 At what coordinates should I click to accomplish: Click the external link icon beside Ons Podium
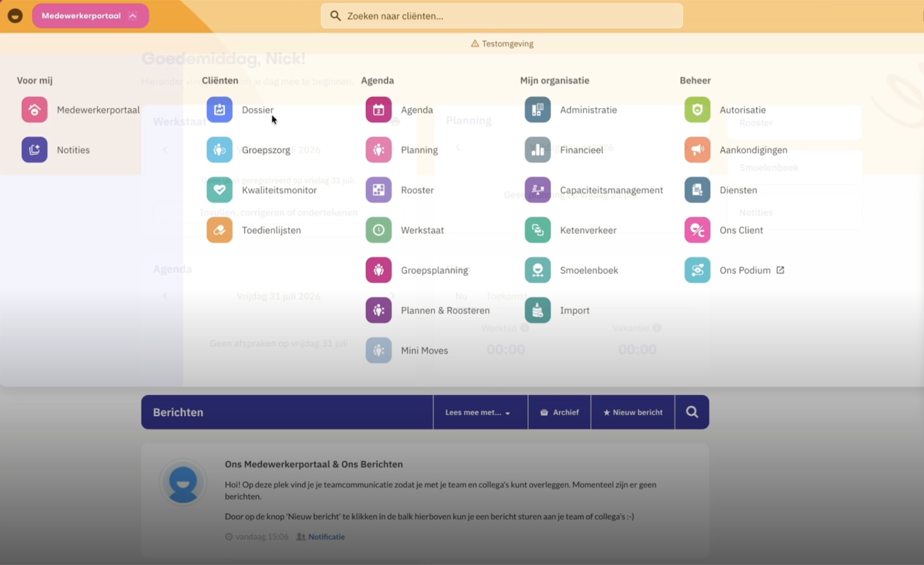click(780, 270)
